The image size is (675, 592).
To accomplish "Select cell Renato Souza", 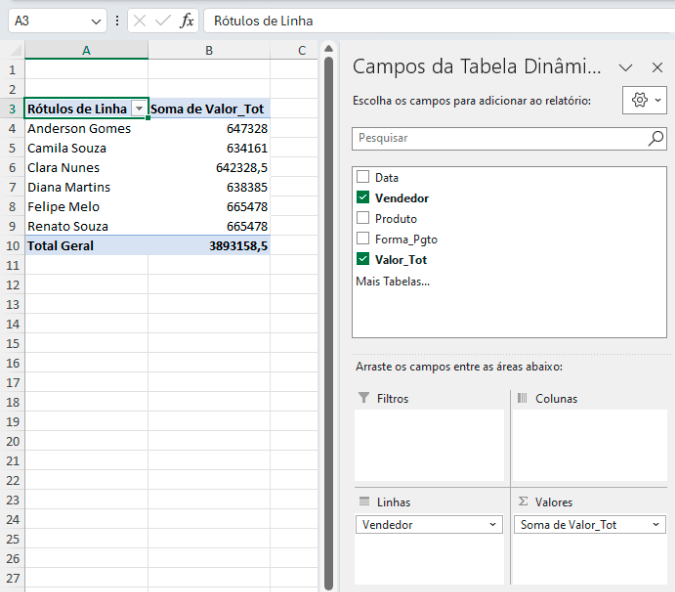I will (86, 226).
